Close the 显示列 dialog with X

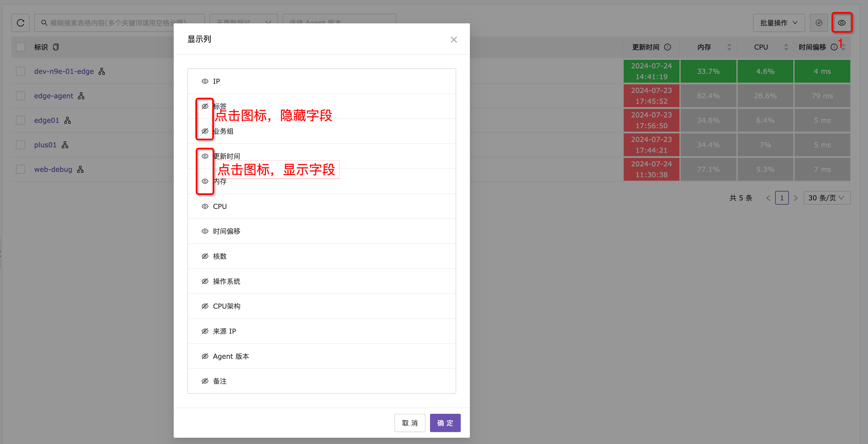454,40
